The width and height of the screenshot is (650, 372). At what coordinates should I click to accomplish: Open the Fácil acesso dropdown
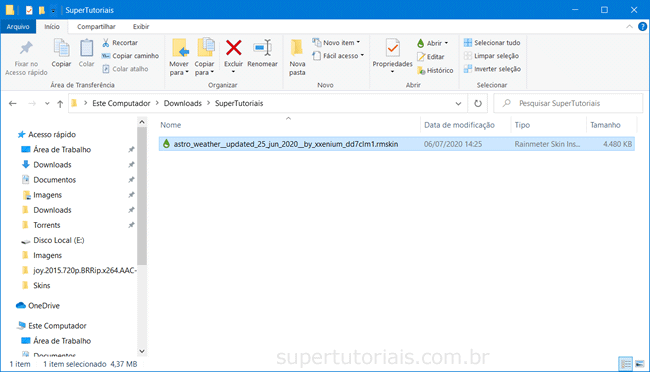pyautogui.click(x=338, y=56)
